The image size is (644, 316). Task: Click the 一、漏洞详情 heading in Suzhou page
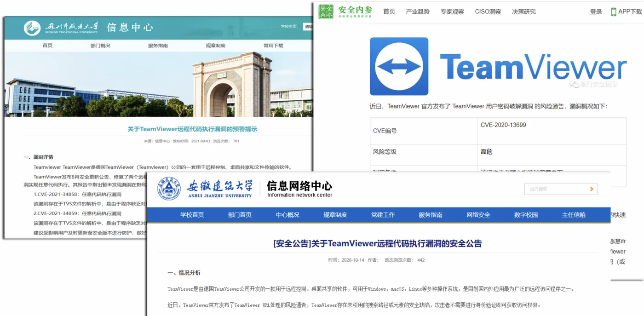pos(38,157)
